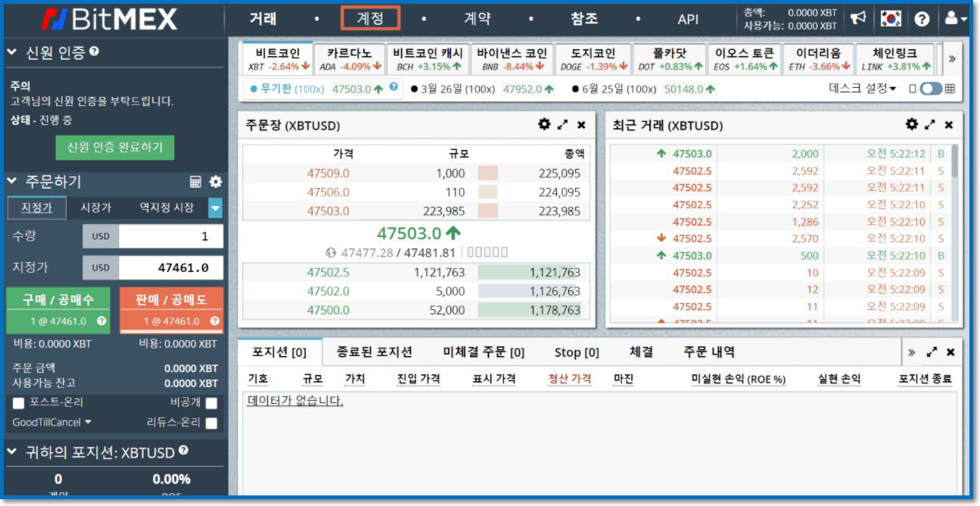Open the account profile icon
980x506 pixels.
point(950,17)
